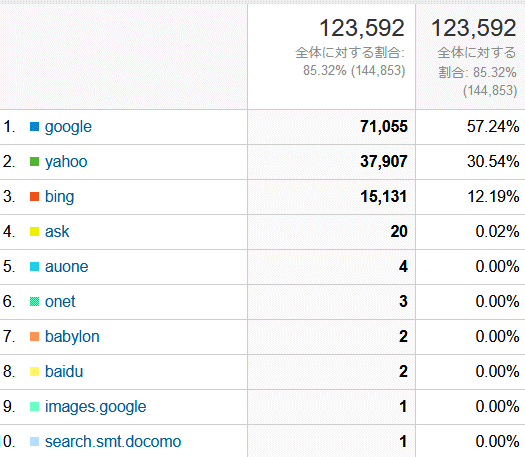Image resolution: width=525 pixels, height=457 pixels.
Task: Click the yellow swatch beside ask
Action: point(34,231)
